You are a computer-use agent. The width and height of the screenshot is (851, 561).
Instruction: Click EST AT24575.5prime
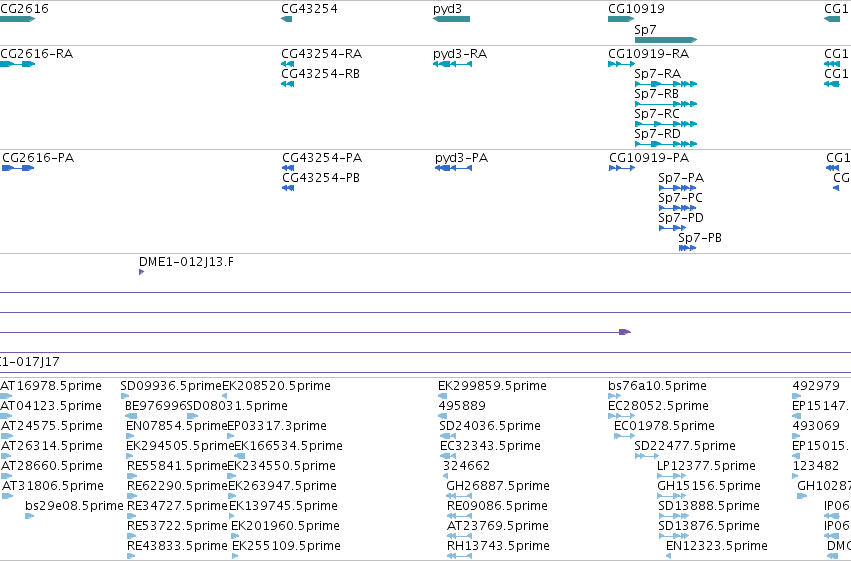pyautogui.click(x=52, y=426)
